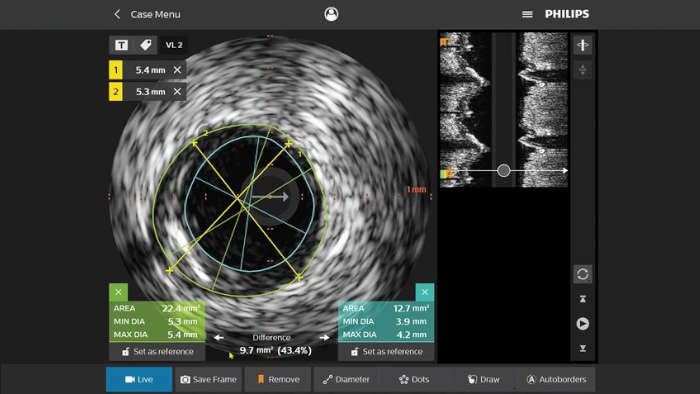
Task: Select the text annotation T tool
Action: tap(121, 45)
